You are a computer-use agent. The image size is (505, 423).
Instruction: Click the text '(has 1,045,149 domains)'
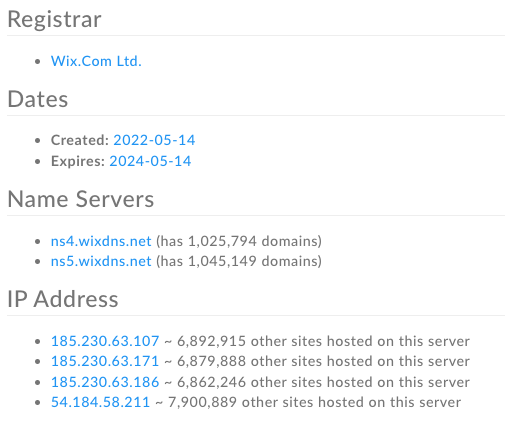[239, 261]
